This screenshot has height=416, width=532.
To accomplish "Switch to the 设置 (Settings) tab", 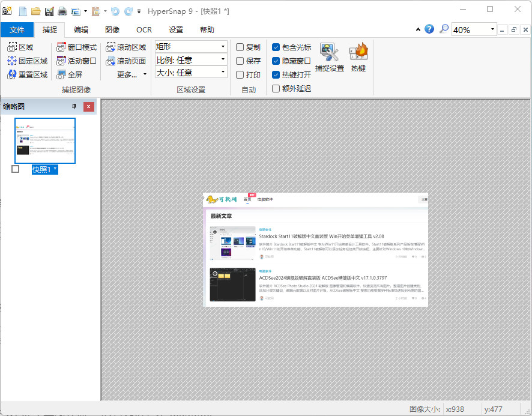I will pyautogui.click(x=176, y=30).
